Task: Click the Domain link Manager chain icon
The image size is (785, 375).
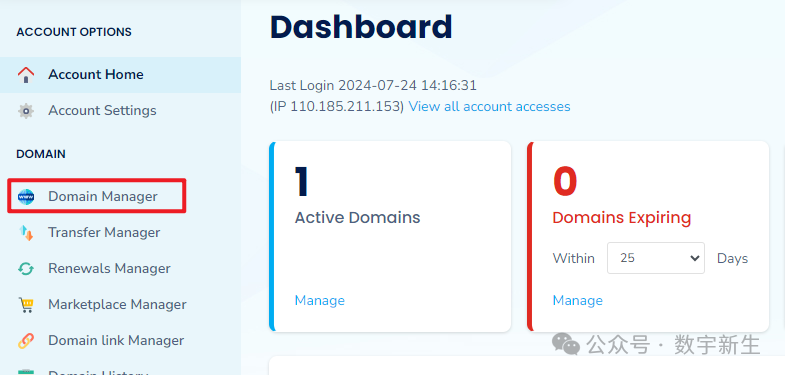Action: (26, 341)
